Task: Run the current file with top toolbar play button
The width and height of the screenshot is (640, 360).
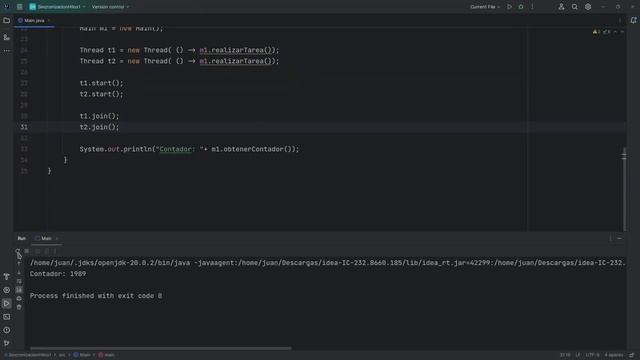Action: pyautogui.click(x=509, y=7)
